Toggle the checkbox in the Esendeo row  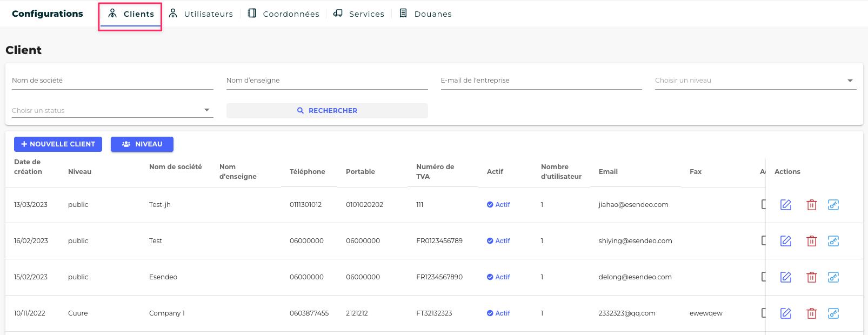[x=763, y=277]
